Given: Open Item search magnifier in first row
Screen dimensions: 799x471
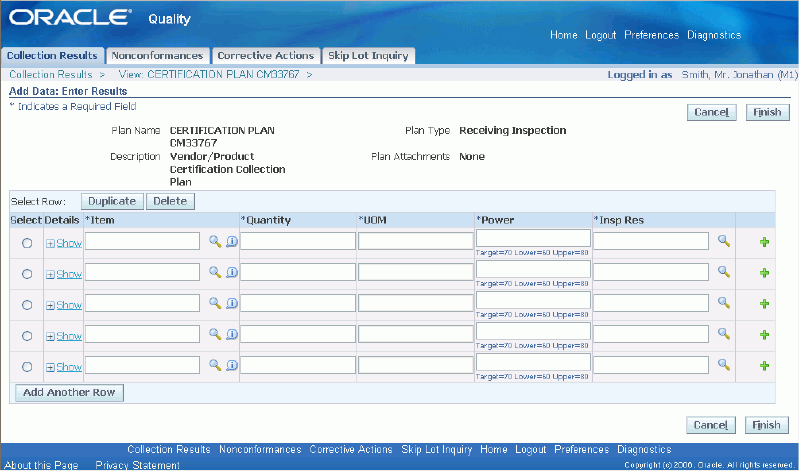Looking at the screenshot, I should click(x=215, y=242).
